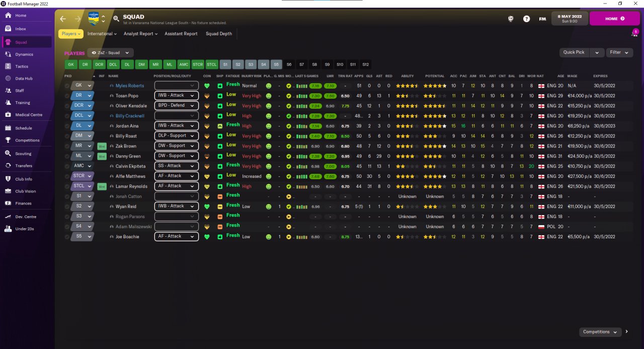644x349 pixels.
Task: Click the HOME continue button
Action: click(614, 19)
